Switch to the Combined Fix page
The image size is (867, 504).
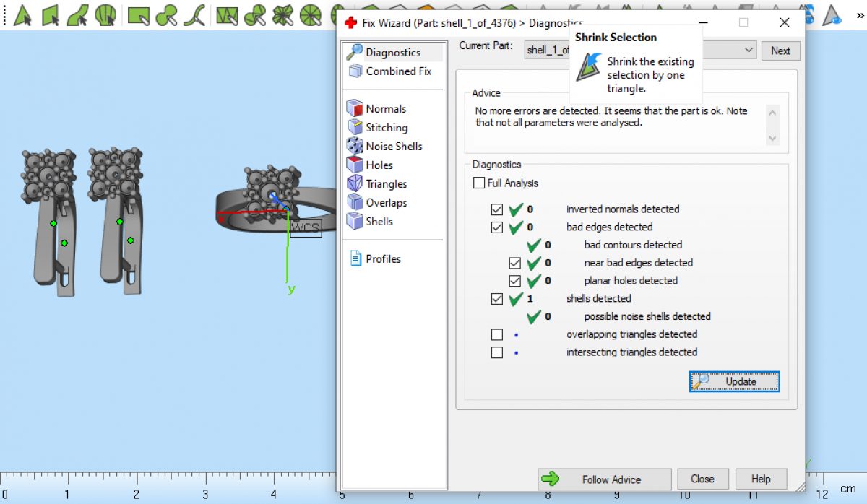[398, 71]
